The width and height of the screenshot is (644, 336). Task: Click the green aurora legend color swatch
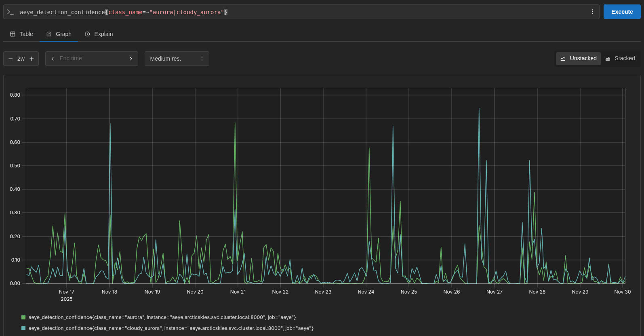coord(23,317)
